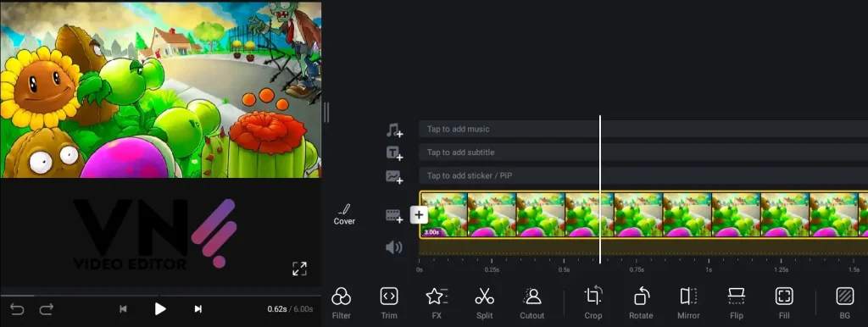Tap to add subtitle track
Screen dimensions: 868x327
pos(643,152)
